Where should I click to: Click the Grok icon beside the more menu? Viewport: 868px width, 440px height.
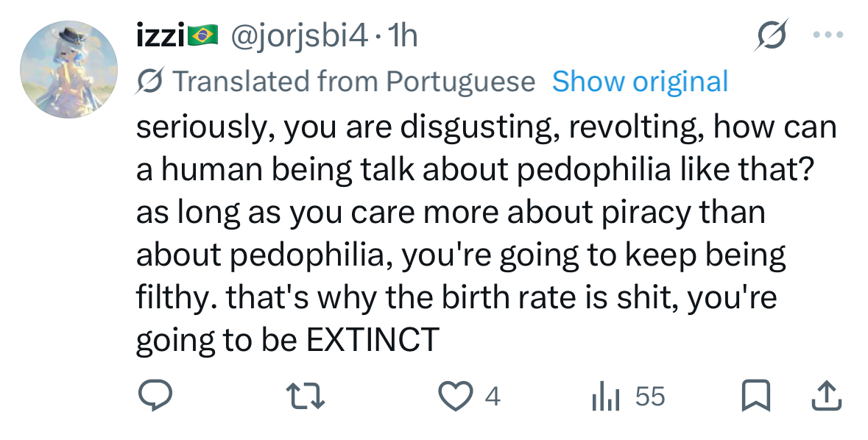pos(772,35)
